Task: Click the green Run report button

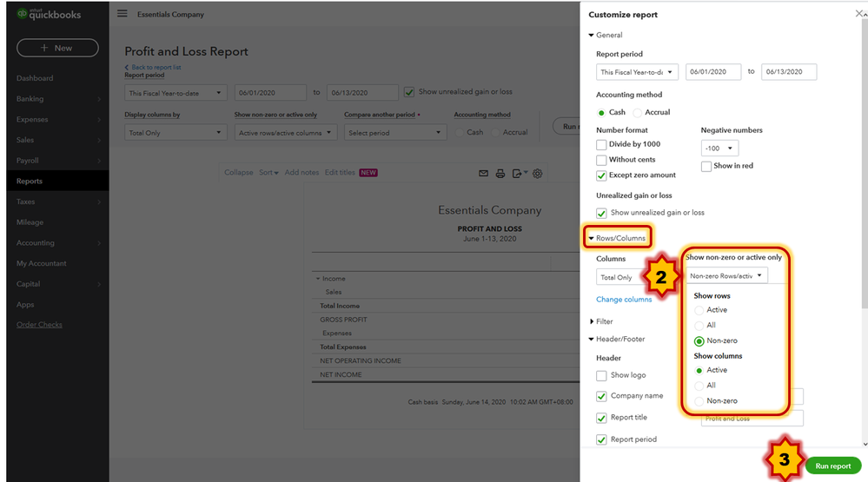Action: tap(832, 465)
